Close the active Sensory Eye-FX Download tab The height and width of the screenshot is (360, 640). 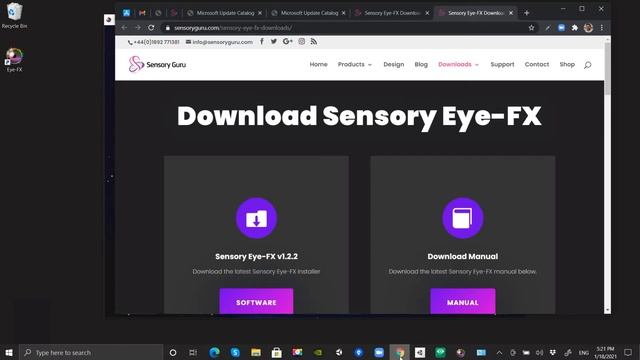[511, 13]
